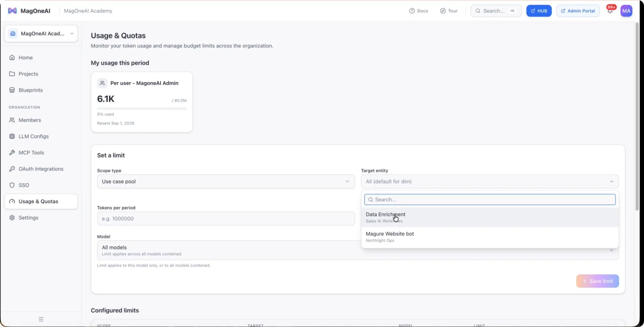Open the MA user avatar menu

pyautogui.click(x=626, y=11)
